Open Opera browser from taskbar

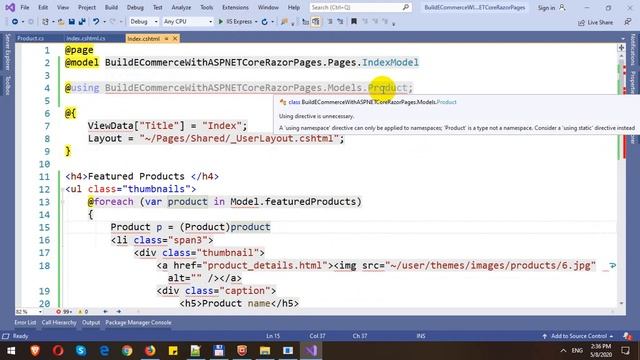(58, 351)
